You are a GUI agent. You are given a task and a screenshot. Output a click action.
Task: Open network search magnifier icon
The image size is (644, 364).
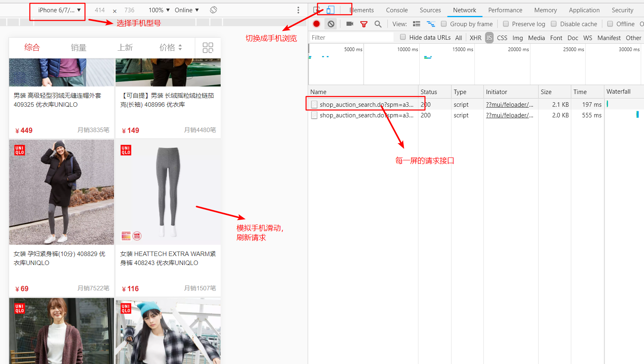point(378,24)
